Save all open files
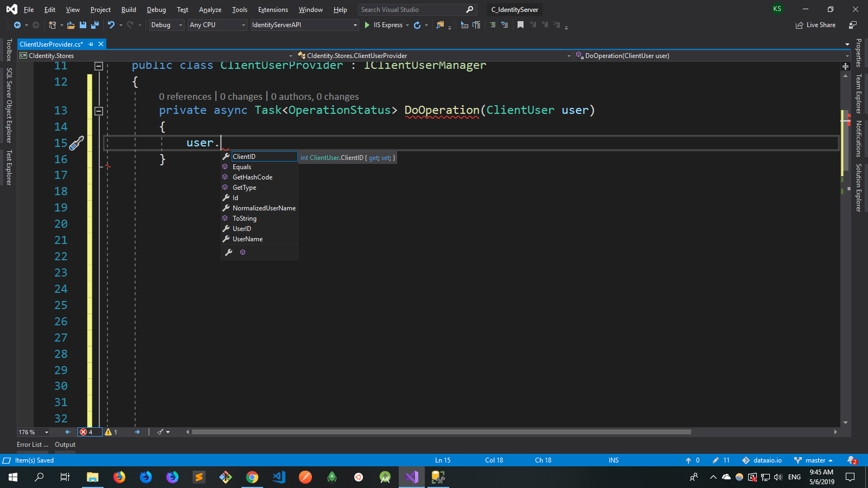 point(94,25)
